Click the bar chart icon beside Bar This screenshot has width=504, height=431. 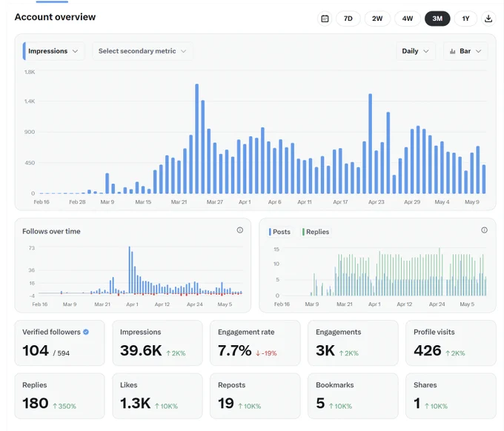pos(452,51)
